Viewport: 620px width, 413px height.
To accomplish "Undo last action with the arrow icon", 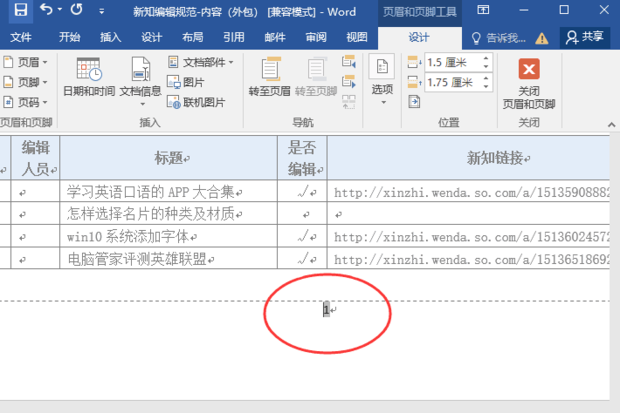I will (x=47, y=9).
